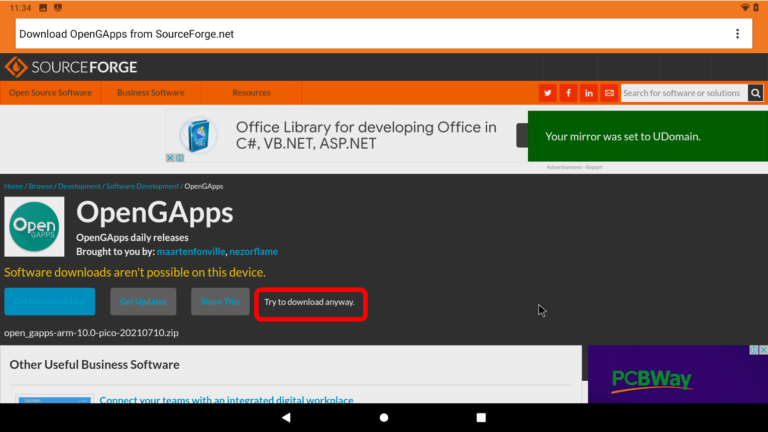The width and height of the screenshot is (768, 432).
Task: Open the Resources menu
Action: [251, 93]
